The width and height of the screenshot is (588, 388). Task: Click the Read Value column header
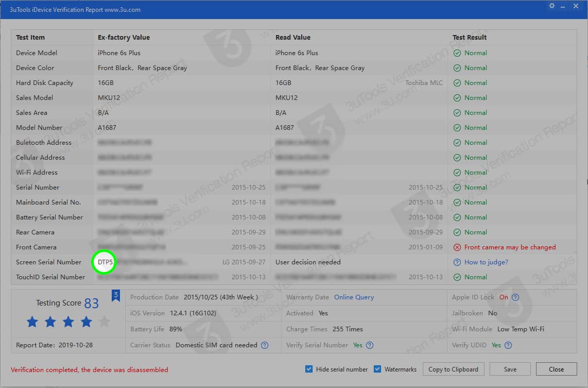click(x=293, y=38)
